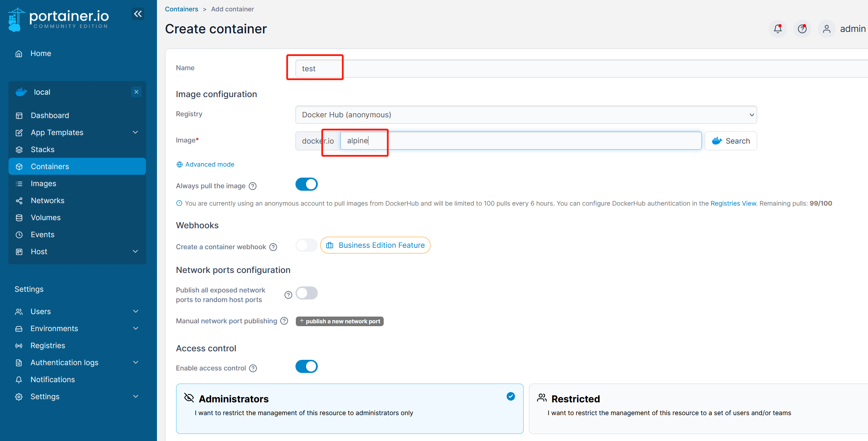Click help icon next to Enable access control
The width and height of the screenshot is (868, 441).
[253, 368]
